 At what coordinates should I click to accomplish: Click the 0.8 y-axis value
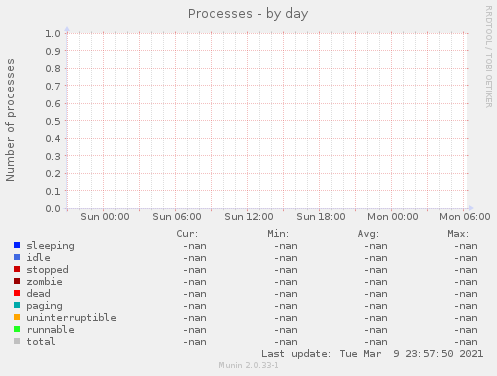[x=53, y=69]
